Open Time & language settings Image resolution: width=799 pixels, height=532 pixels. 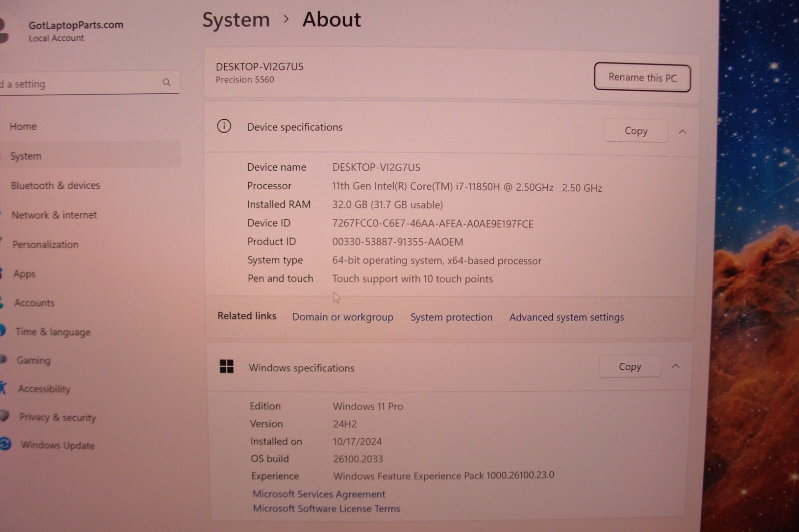[x=53, y=332]
